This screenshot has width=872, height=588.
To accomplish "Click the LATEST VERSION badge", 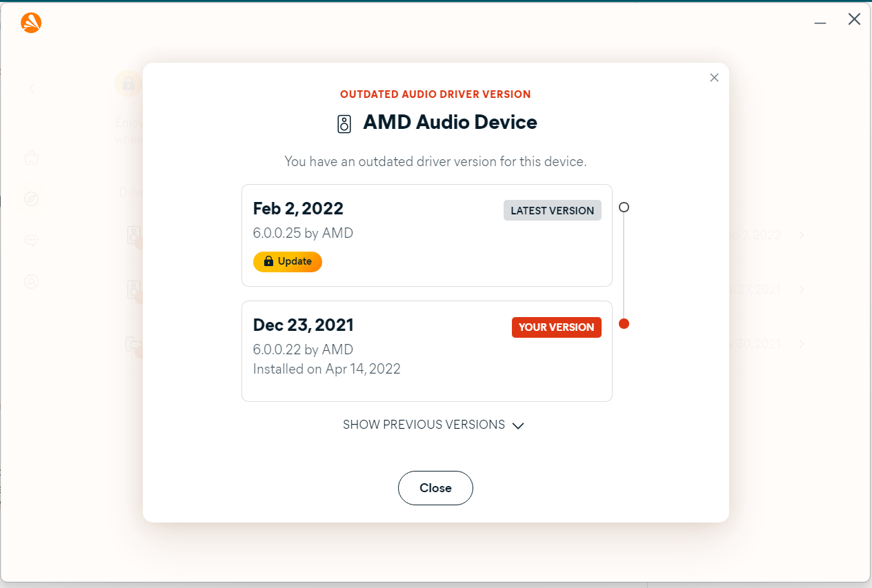I will 553,211.
